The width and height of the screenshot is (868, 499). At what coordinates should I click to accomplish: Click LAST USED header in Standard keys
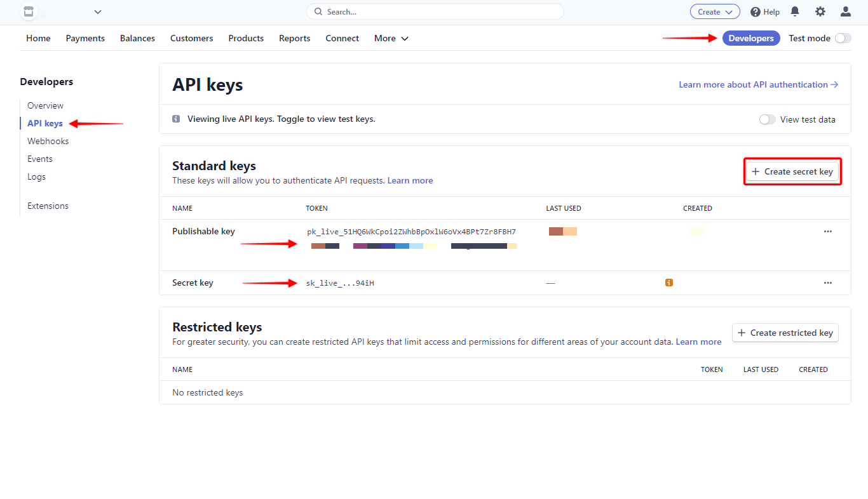(564, 208)
